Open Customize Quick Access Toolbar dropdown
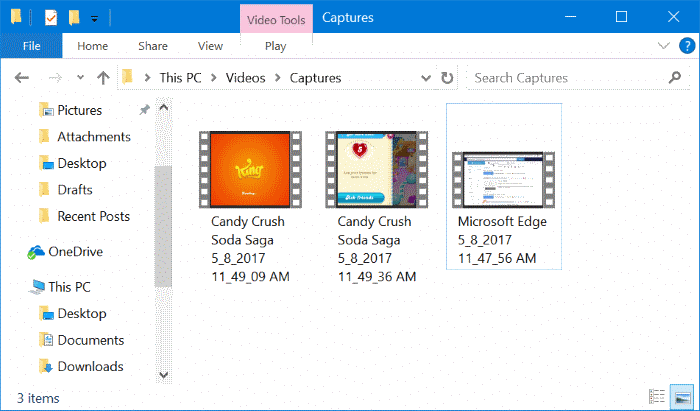 coord(94,19)
